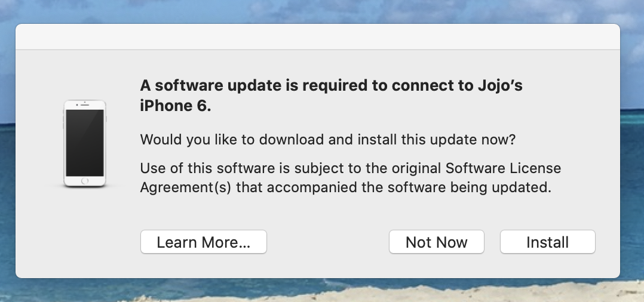Click the dialog's empty title bar strip
The height and width of the screenshot is (302, 644).
point(317,37)
